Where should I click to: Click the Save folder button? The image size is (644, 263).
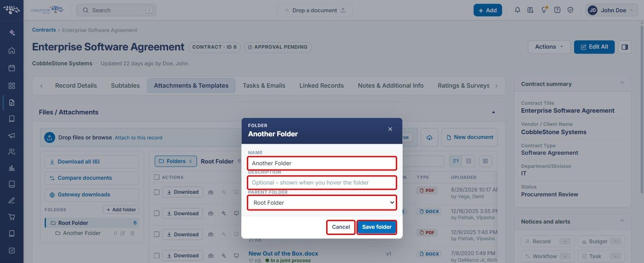pyautogui.click(x=377, y=227)
